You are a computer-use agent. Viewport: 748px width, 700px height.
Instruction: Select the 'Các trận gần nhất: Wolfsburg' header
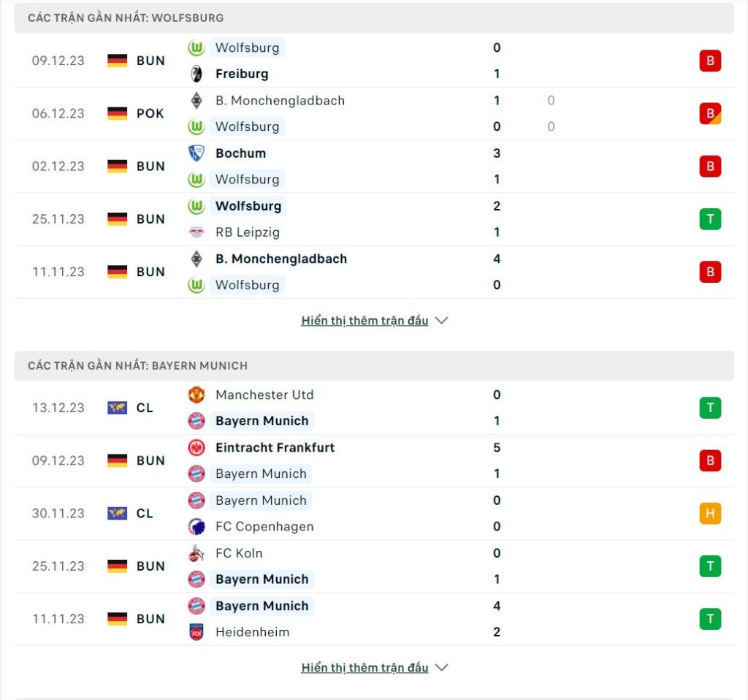pyautogui.click(x=374, y=18)
